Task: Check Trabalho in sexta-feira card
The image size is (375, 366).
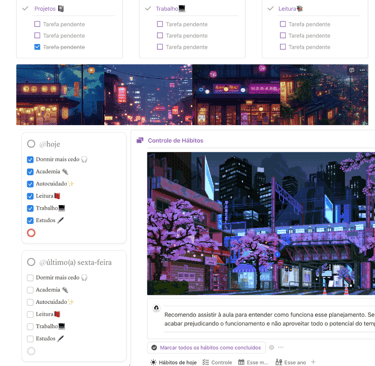Action: 30,326
